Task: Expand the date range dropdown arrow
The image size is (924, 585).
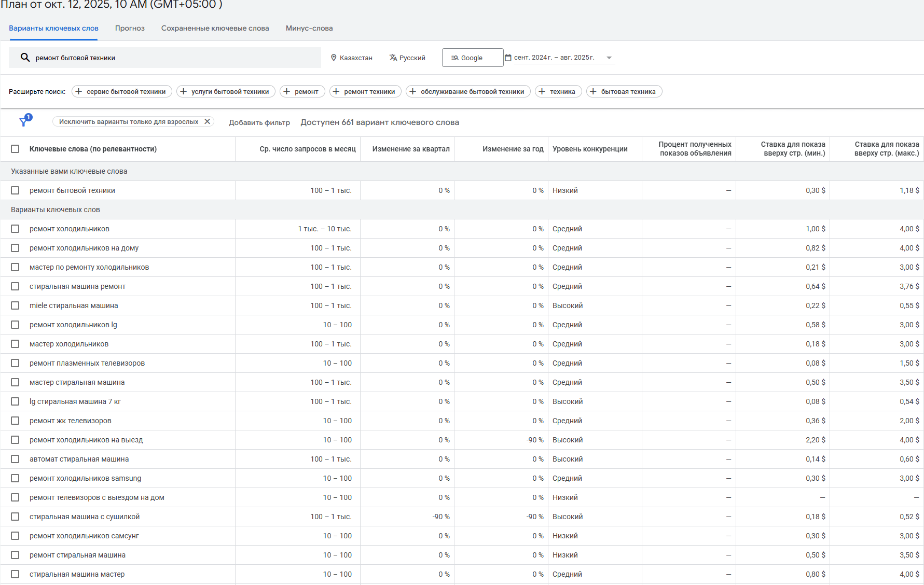Action: click(609, 58)
